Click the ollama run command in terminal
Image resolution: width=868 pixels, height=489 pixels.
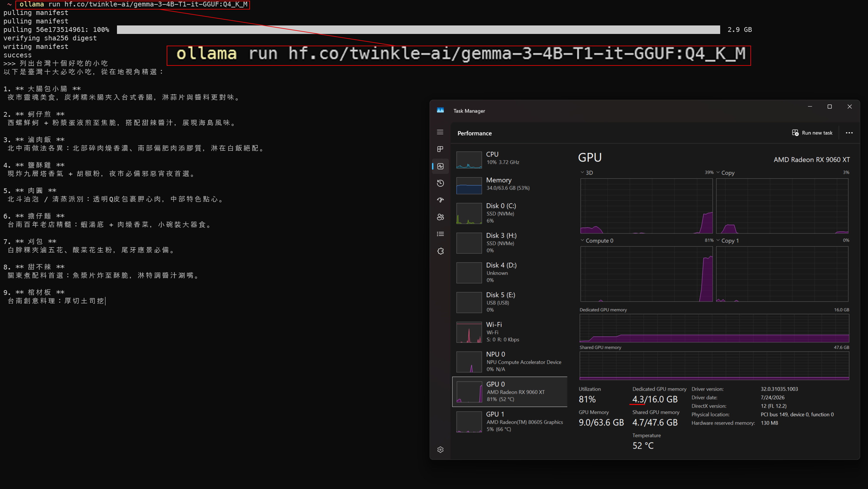133,4
